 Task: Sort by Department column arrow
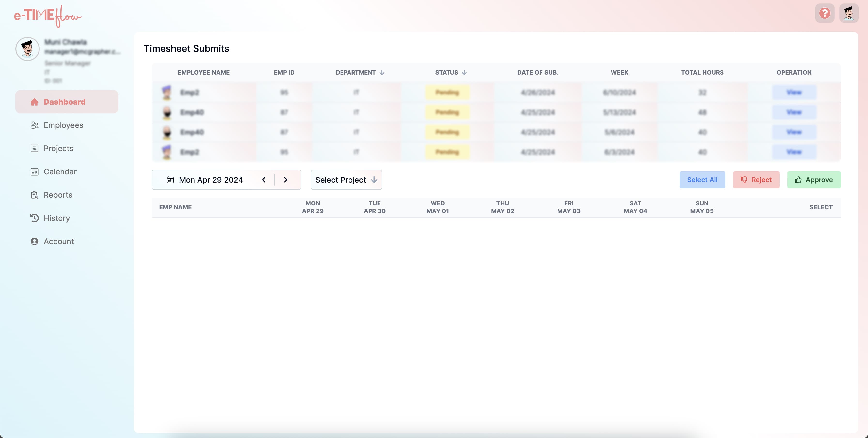(x=382, y=72)
